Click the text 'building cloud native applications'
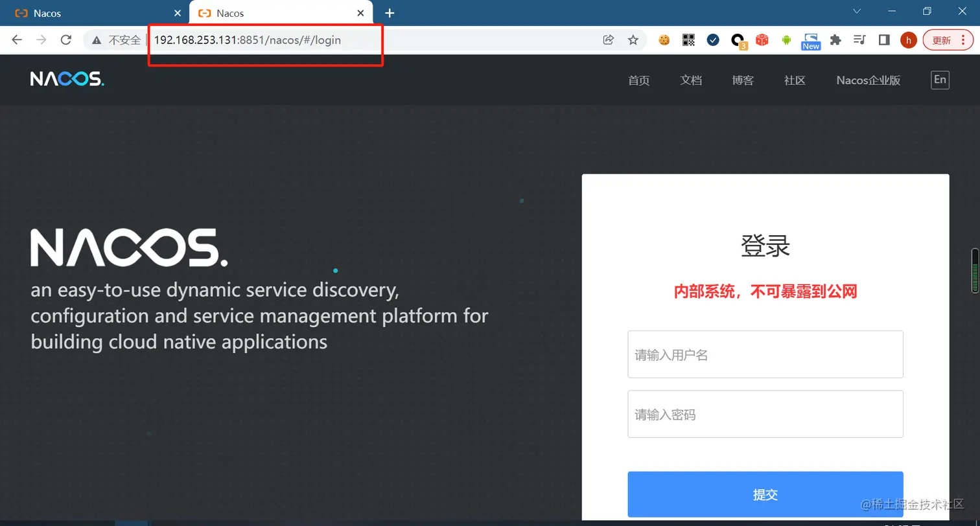980x526 pixels. 179,341
